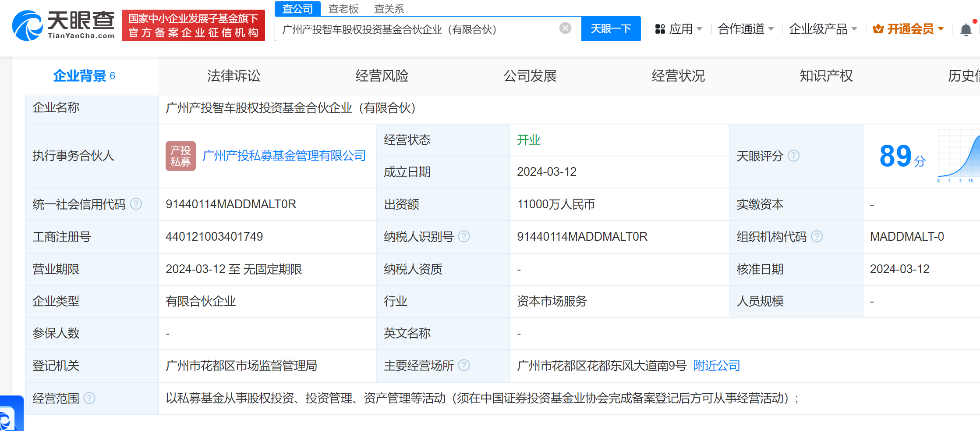Click the TianYanCha logo
Image resolution: width=980 pixels, height=431 pixels.
pos(64,25)
